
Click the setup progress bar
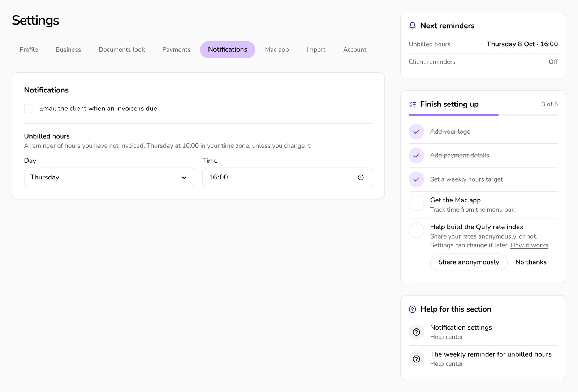point(483,115)
